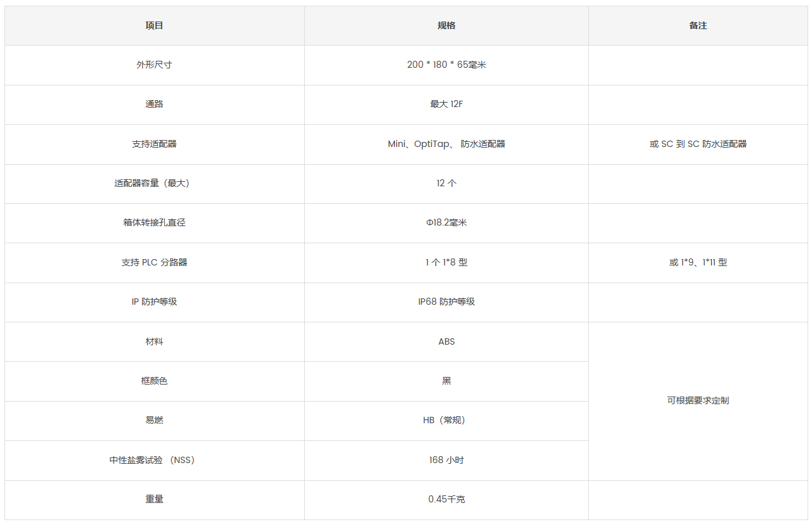This screenshot has height=522, width=812.
Task: Click the 项目 column header
Action: [x=154, y=26]
